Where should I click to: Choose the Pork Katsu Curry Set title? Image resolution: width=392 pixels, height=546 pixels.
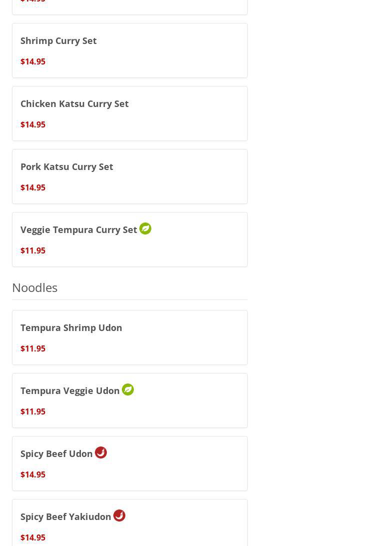(x=67, y=166)
